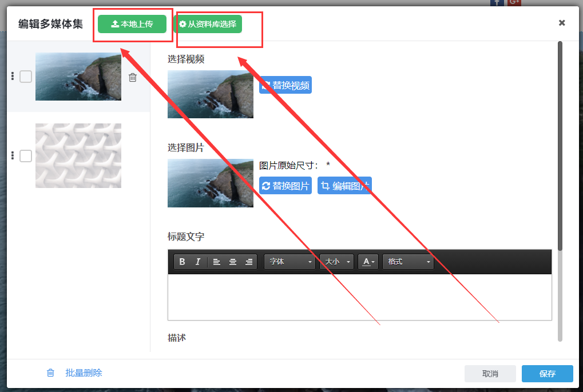Click the 本地上传 upload button
This screenshot has height=392, width=583.
tap(132, 24)
